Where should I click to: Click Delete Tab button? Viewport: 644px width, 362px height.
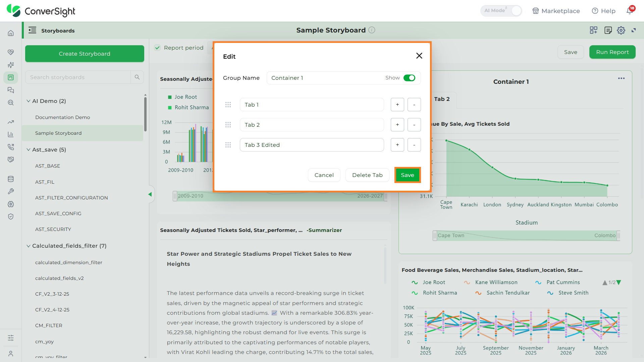click(x=367, y=175)
